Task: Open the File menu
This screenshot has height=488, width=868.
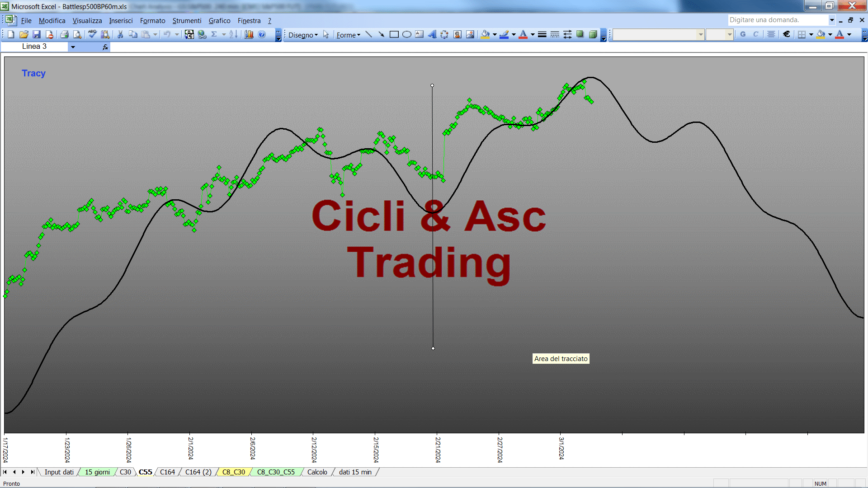Action: click(x=26, y=21)
